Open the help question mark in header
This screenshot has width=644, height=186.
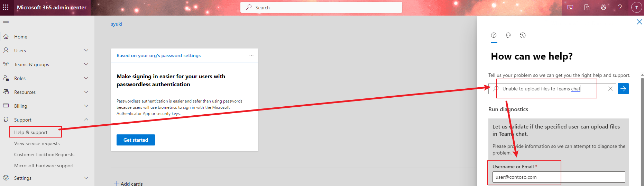(x=620, y=7)
